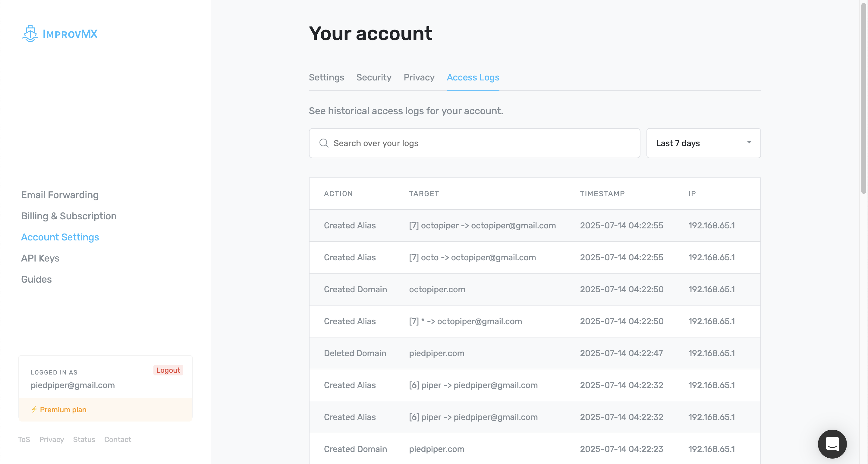Select the Access Logs tab
The image size is (868, 464).
pyautogui.click(x=473, y=77)
